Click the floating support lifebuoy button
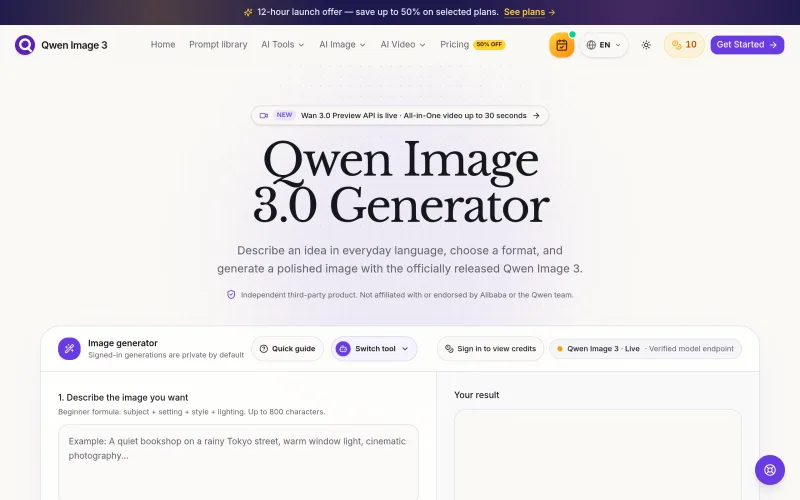Viewport: 800px width, 500px height. tap(769, 470)
